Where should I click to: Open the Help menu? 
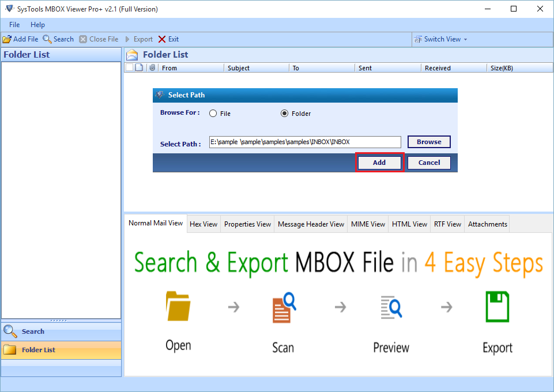pos(37,25)
